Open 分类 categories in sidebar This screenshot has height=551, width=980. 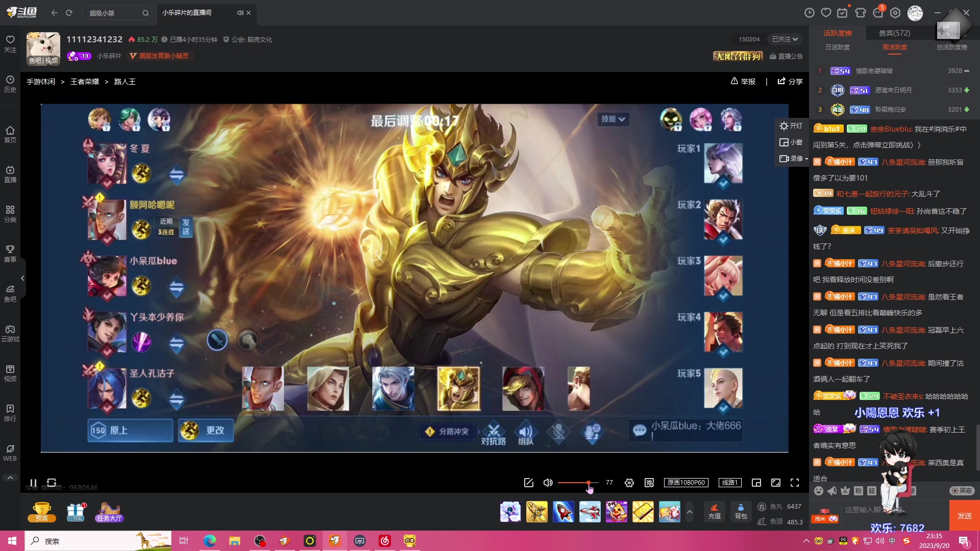point(10,214)
